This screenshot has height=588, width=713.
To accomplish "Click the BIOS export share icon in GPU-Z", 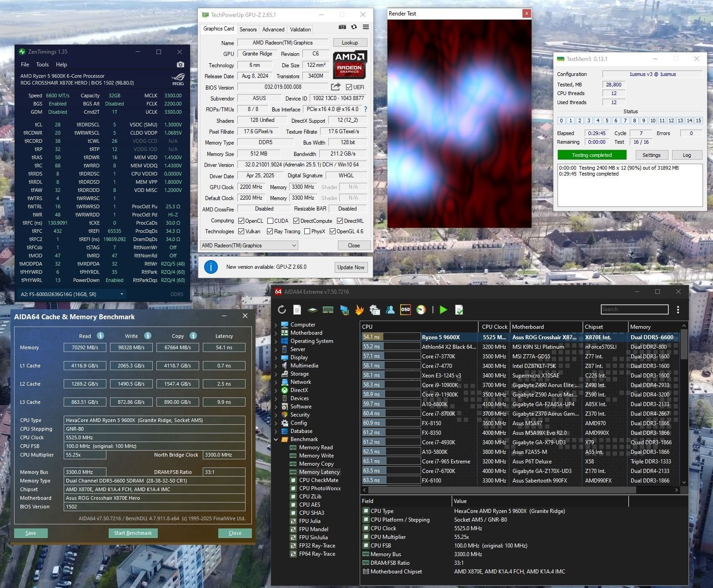I will [336, 87].
